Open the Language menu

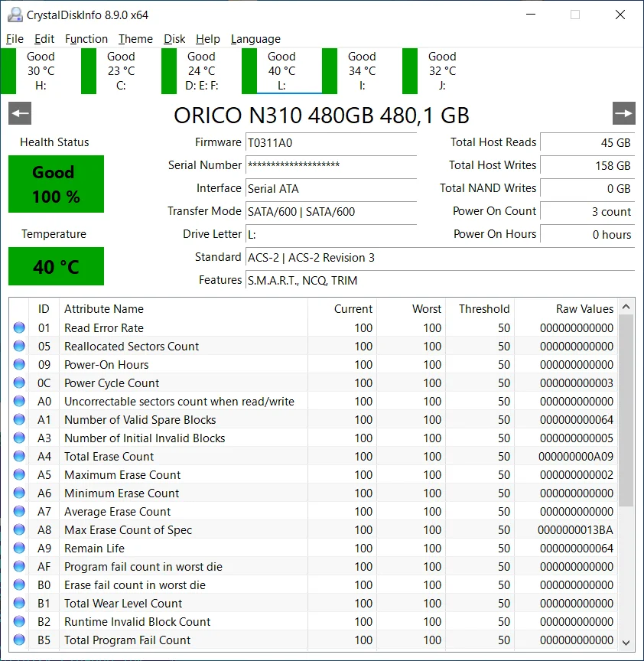pyautogui.click(x=255, y=39)
